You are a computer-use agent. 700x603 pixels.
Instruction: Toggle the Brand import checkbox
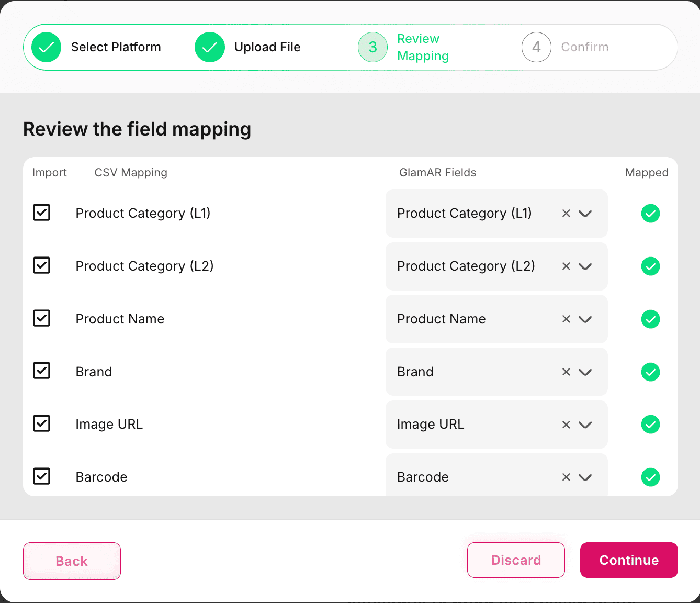click(x=42, y=371)
